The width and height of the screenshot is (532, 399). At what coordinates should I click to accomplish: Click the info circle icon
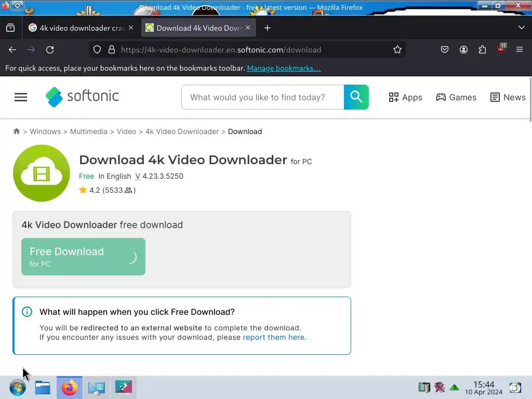(x=27, y=312)
